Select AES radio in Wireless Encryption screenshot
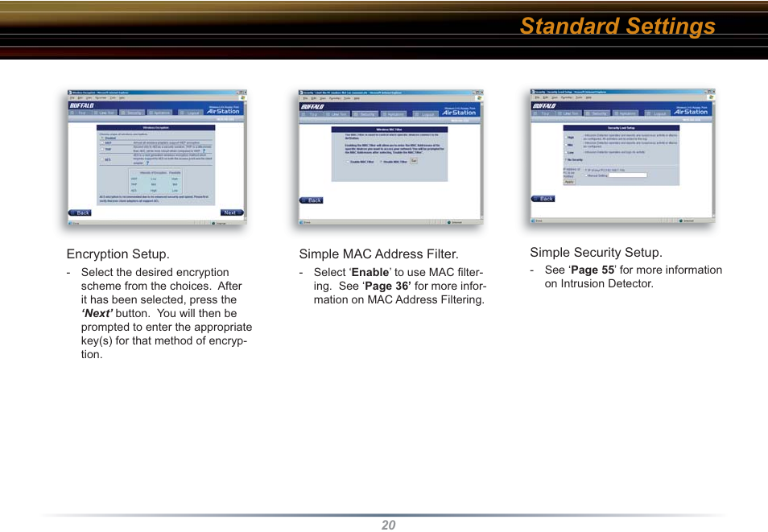Screen dimensions: 768x532 click(x=102, y=159)
